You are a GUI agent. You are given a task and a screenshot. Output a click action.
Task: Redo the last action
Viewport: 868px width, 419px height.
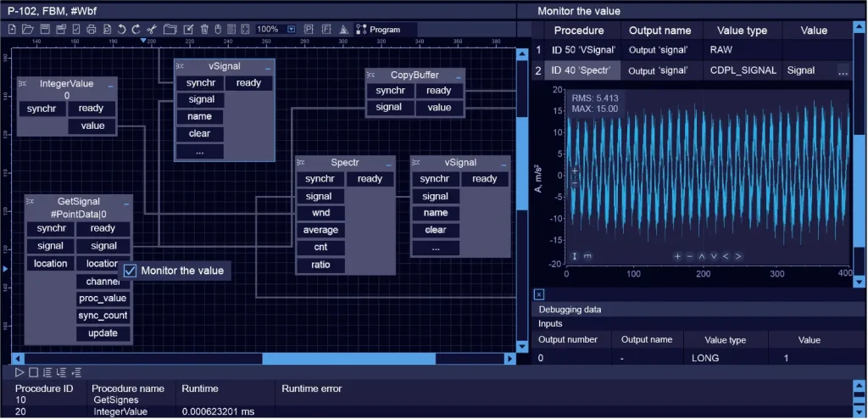(x=136, y=30)
